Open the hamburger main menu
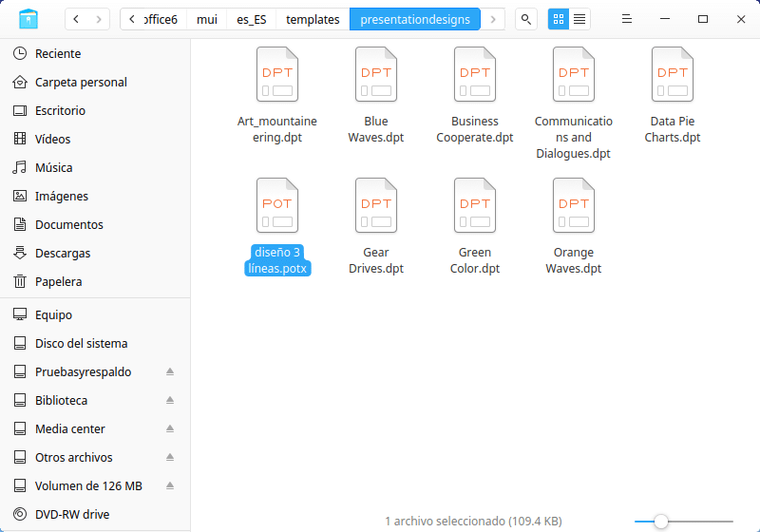This screenshot has height=532, width=760. pyautogui.click(x=627, y=19)
